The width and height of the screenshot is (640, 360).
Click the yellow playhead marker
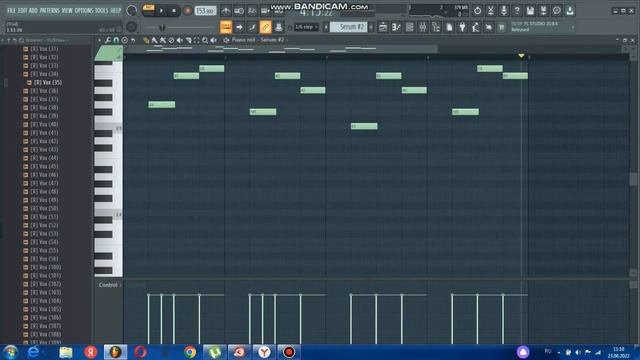[x=521, y=55]
